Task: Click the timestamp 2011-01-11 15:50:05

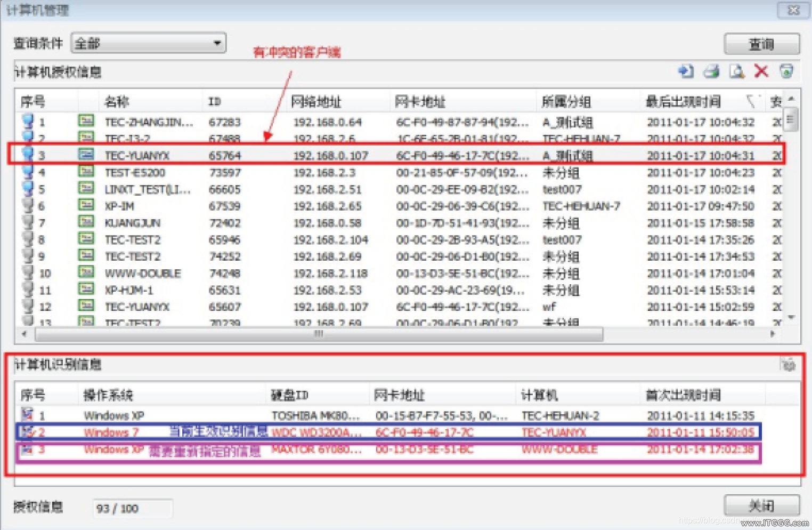Action: point(701,432)
